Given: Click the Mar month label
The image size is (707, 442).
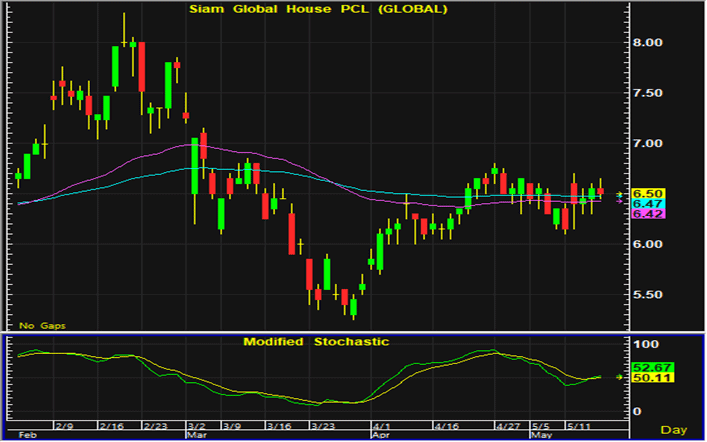Looking at the screenshot, I should click(196, 435).
